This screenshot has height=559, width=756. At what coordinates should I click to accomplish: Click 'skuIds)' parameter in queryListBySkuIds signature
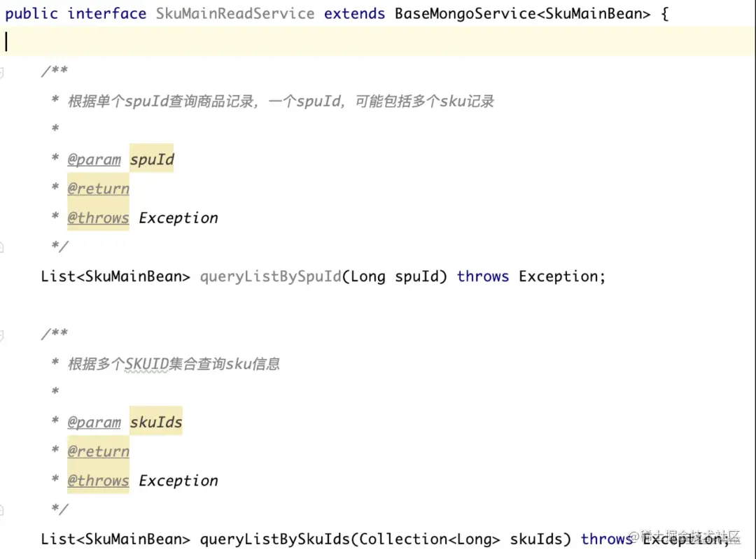pos(540,539)
